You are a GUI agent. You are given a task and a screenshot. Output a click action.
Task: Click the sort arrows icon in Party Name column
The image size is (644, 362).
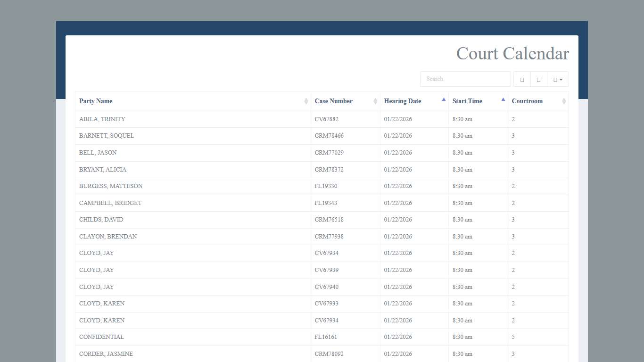click(x=306, y=101)
